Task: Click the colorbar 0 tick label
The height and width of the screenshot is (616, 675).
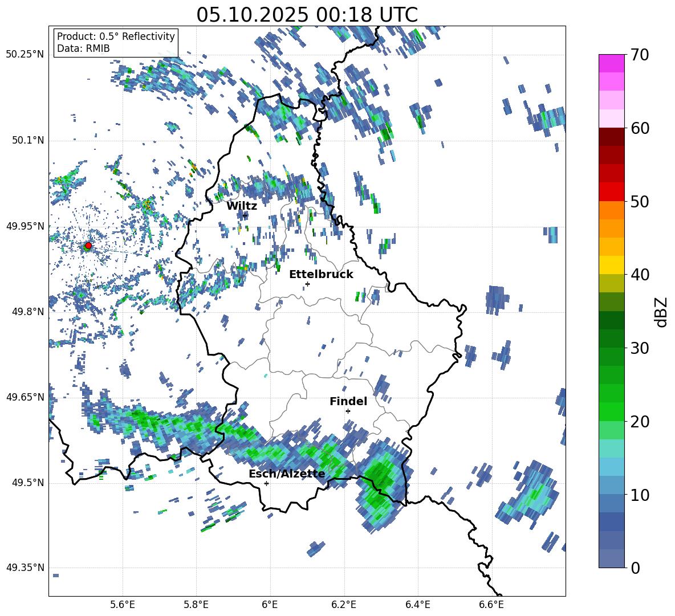Action: 635,568
